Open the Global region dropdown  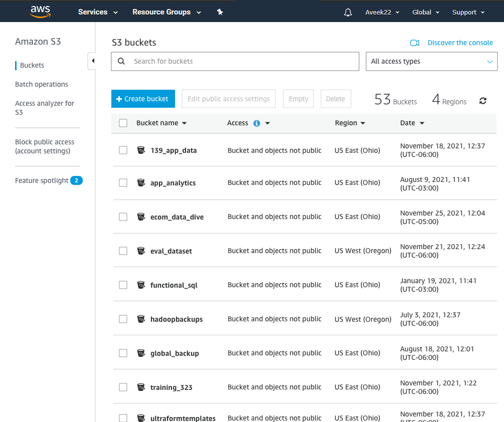(425, 13)
